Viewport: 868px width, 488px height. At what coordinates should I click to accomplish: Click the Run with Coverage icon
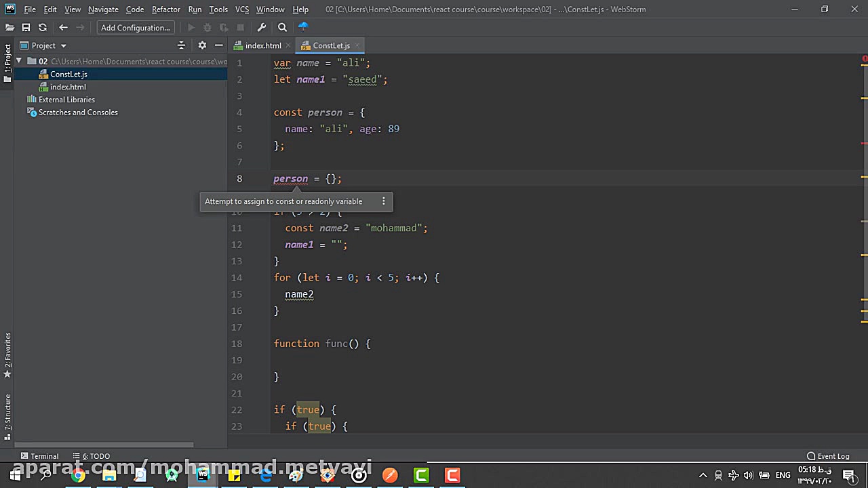coord(224,27)
